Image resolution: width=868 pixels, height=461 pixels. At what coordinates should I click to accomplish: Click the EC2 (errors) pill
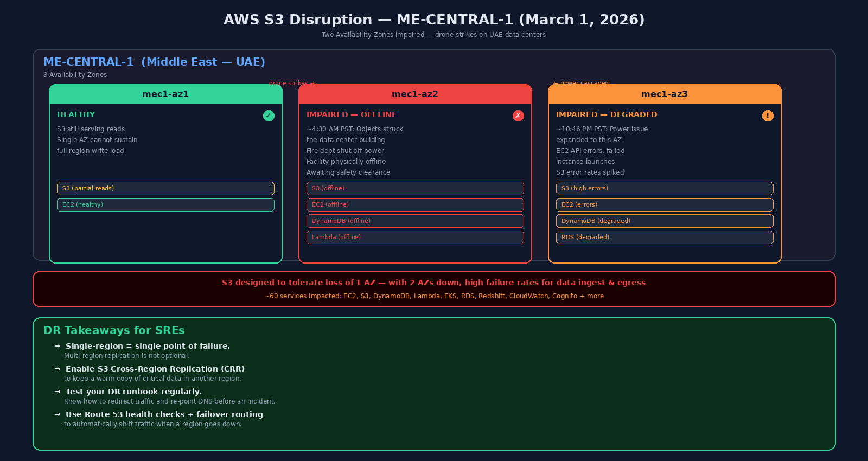(665, 204)
